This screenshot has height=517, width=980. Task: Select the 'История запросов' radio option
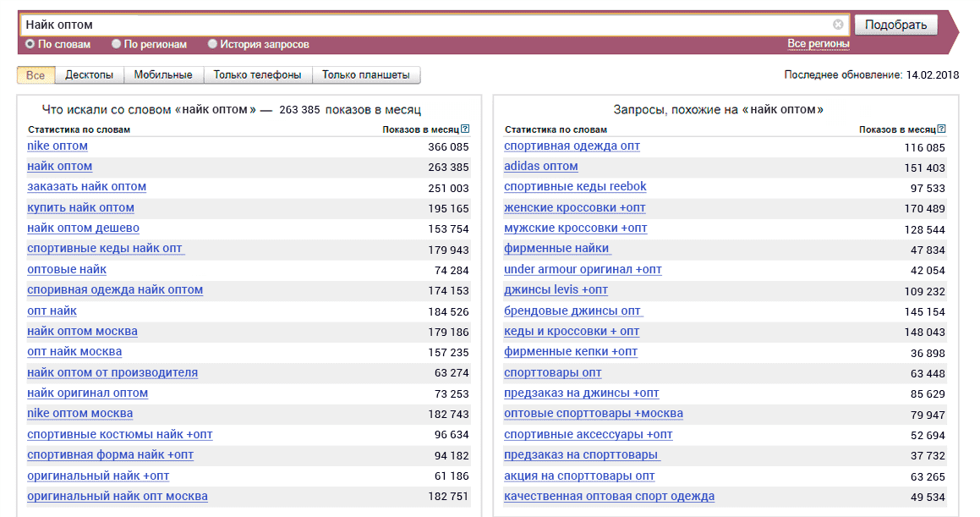pyautogui.click(x=212, y=44)
